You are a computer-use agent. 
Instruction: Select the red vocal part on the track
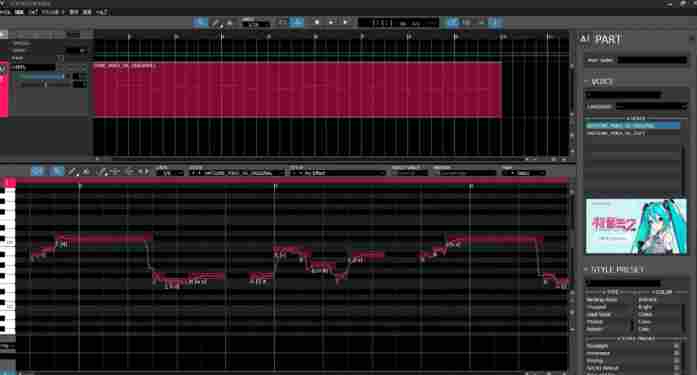coord(298,90)
